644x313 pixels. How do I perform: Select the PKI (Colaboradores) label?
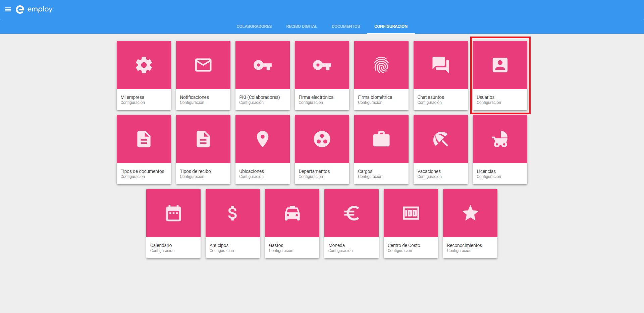coord(260,97)
